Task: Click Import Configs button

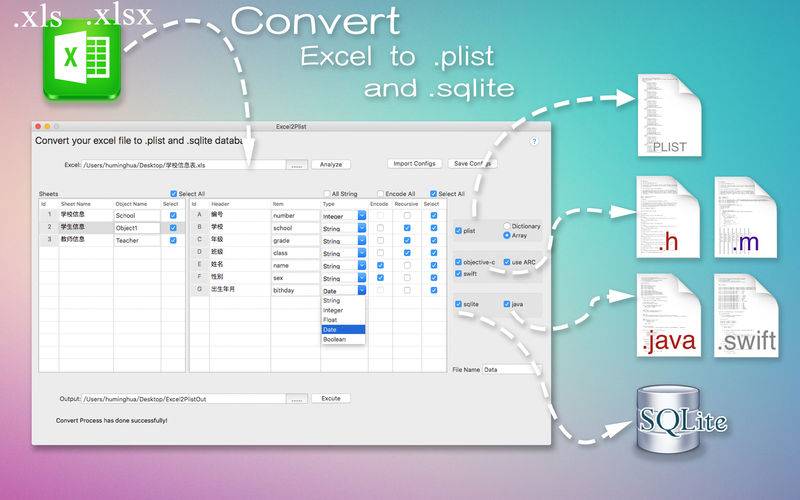Action: tap(414, 164)
